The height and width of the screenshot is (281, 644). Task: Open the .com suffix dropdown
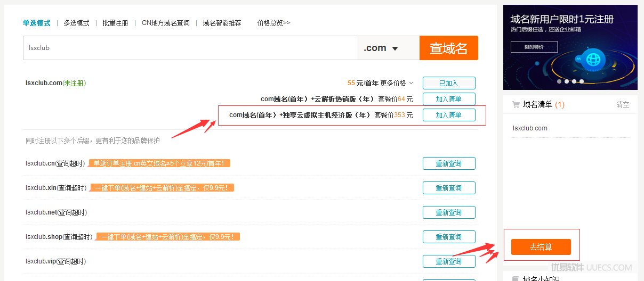(x=389, y=48)
